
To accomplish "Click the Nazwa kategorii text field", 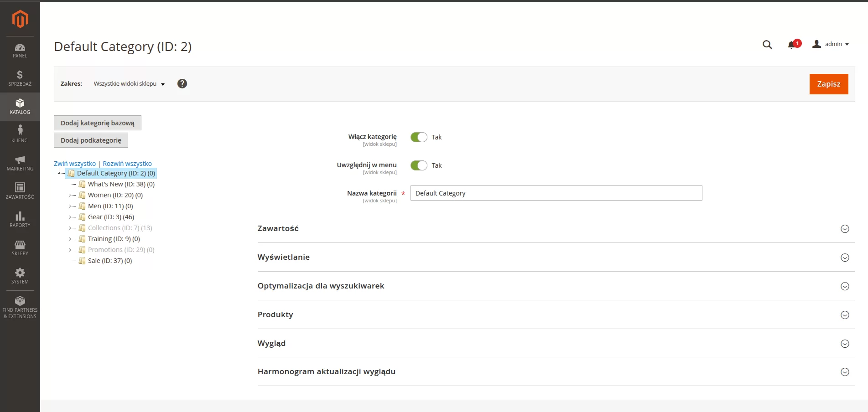I will tap(556, 193).
